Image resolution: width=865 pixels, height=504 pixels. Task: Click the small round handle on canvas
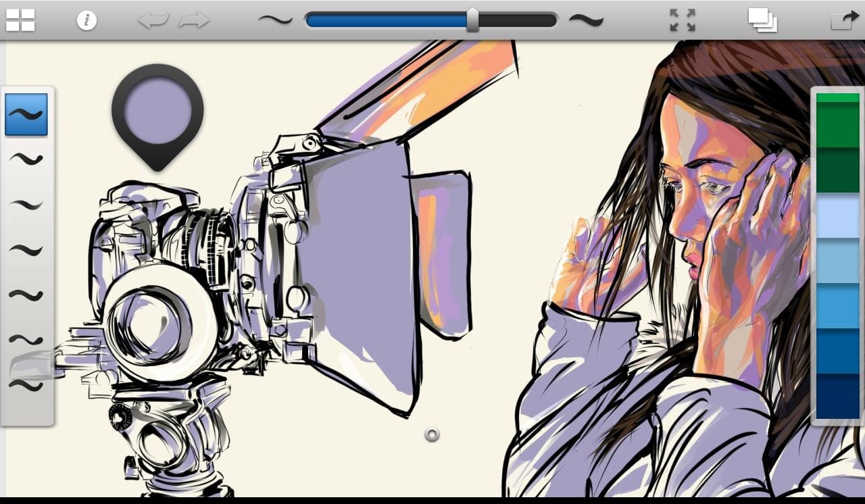coord(432,434)
